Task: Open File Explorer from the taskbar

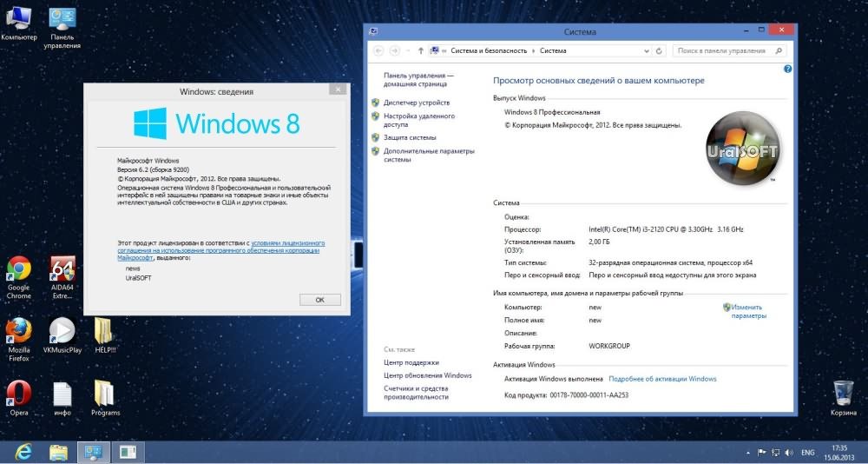Action: (58, 452)
